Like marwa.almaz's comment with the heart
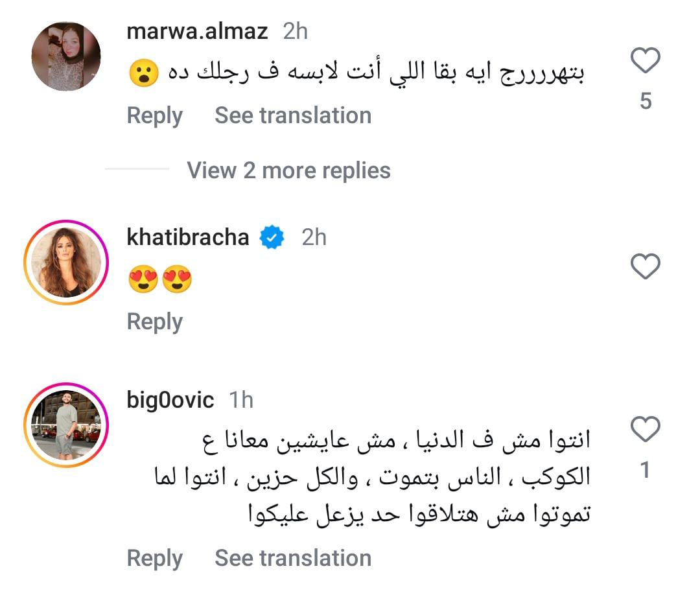 click(x=645, y=62)
